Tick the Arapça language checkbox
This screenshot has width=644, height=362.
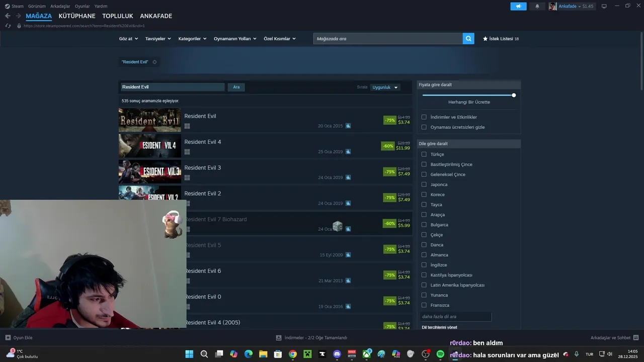(424, 215)
